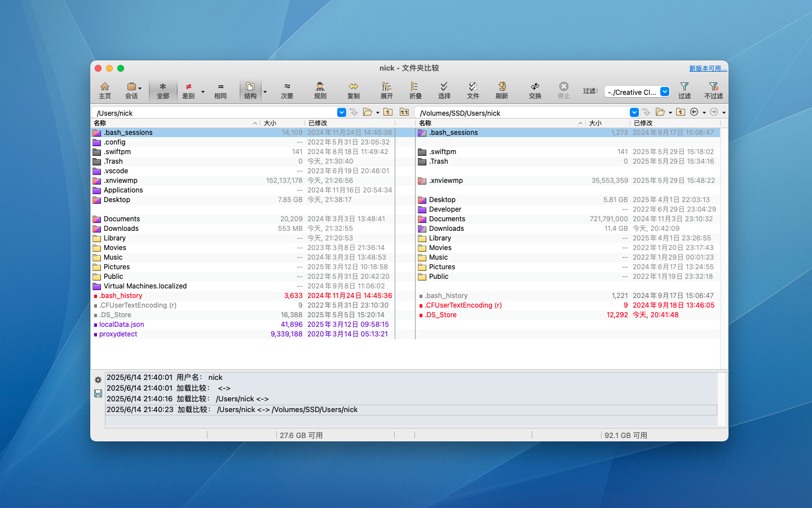Screen dimensions: 812x508
Task: Toggle 次要 (Minor) differences
Action: tap(287, 90)
